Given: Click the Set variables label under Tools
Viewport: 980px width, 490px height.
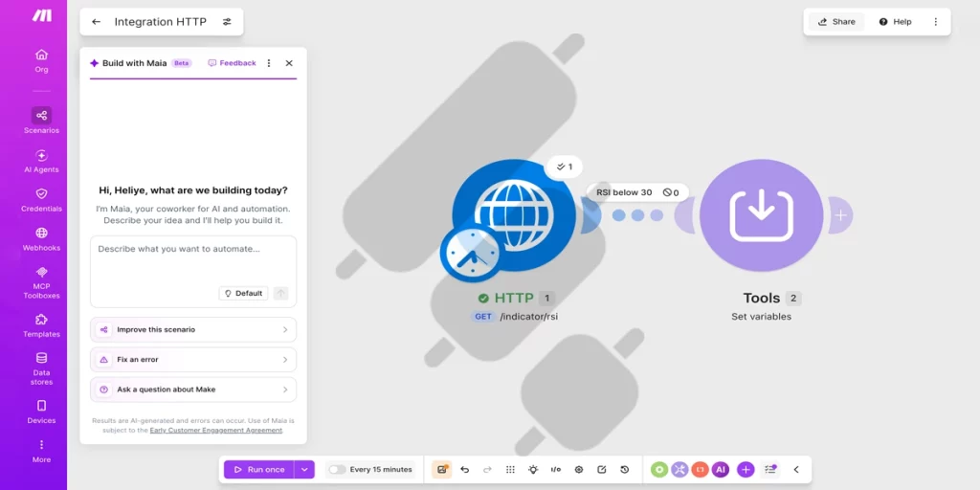Looking at the screenshot, I should (761, 317).
